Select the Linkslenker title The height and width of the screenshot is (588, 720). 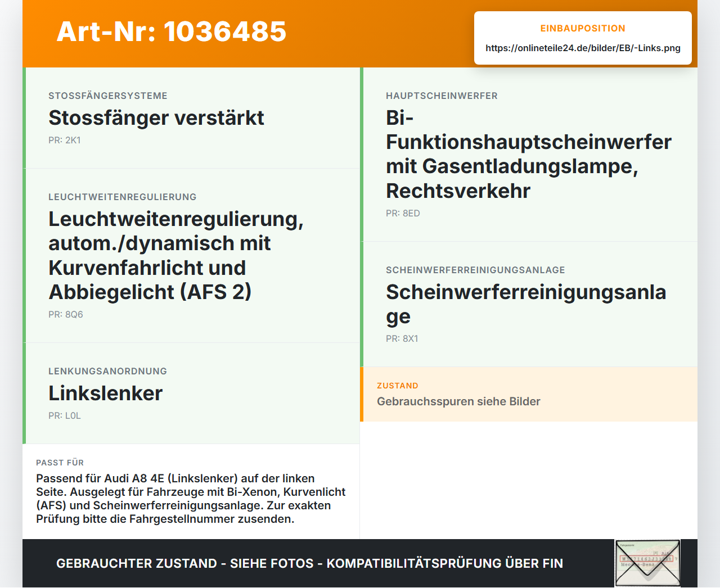coord(106,393)
